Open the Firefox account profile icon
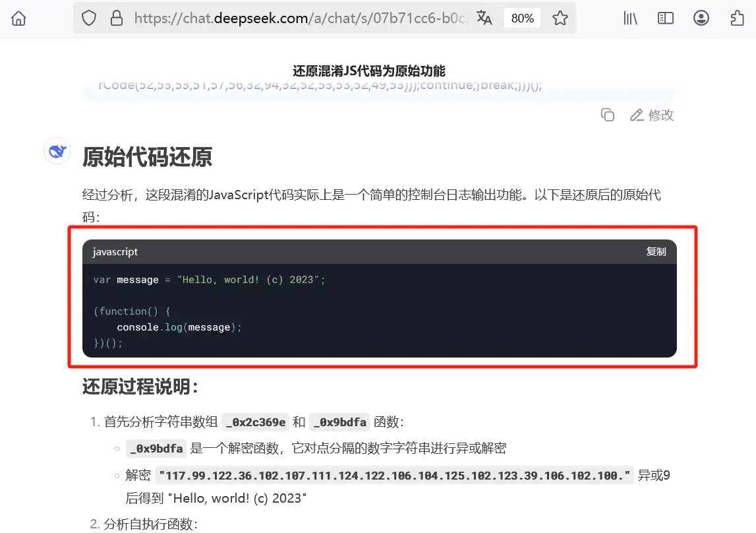Screen dimensions: 756x533 point(701,18)
